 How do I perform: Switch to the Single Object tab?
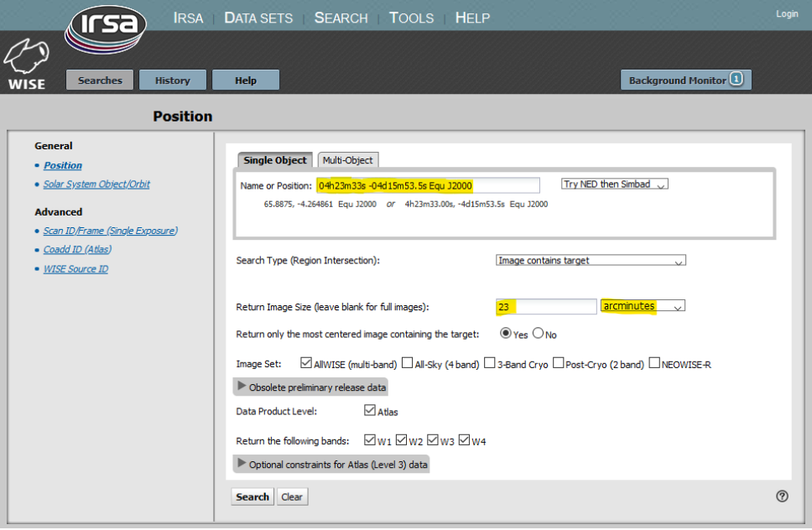[275, 160]
